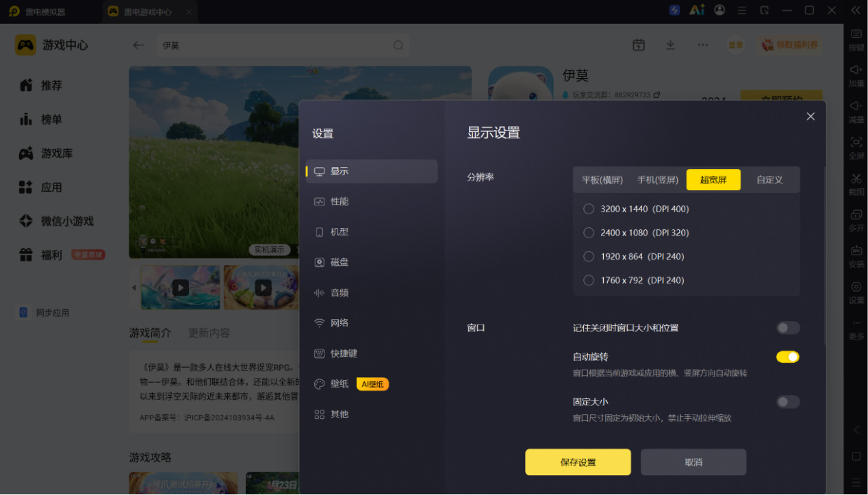The height and width of the screenshot is (495, 868).
Task: Disable the 自动旋转 auto-rotate toggle
Action: 788,357
